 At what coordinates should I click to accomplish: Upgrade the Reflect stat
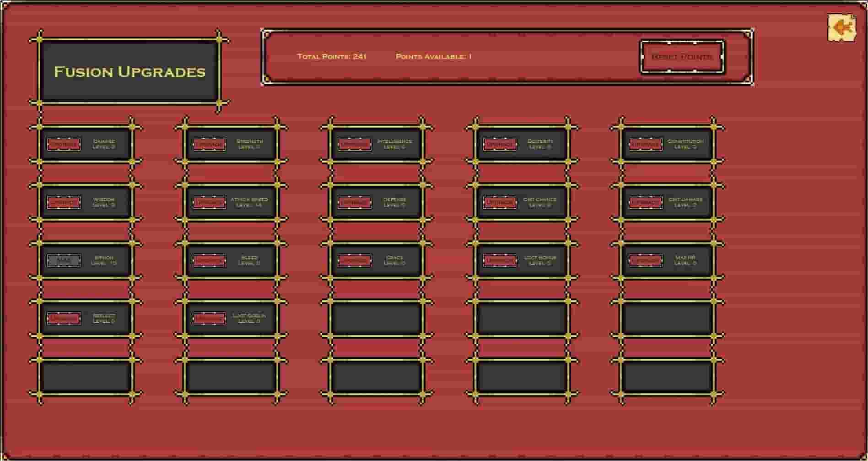[x=64, y=319]
